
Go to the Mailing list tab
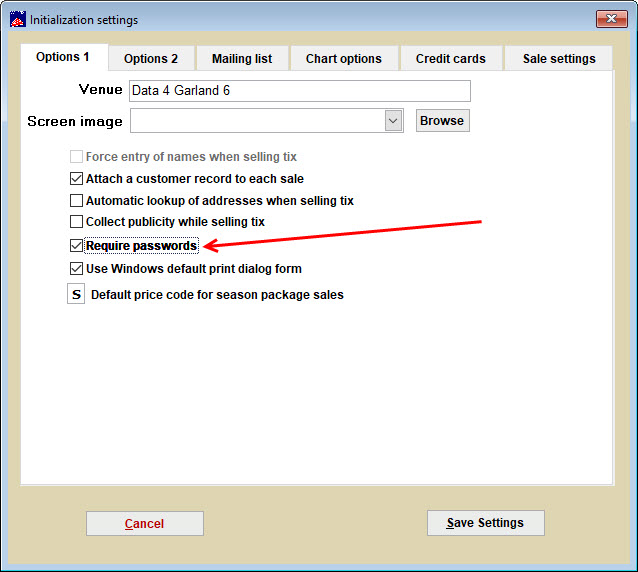(x=242, y=59)
